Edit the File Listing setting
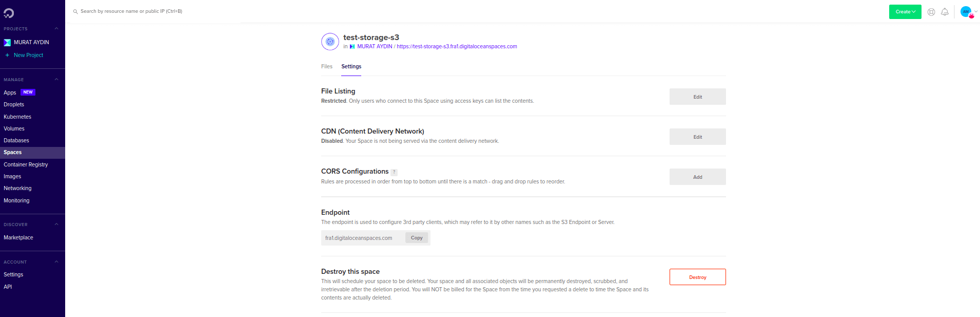The height and width of the screenshot is (317, 980). click(698, 97)
